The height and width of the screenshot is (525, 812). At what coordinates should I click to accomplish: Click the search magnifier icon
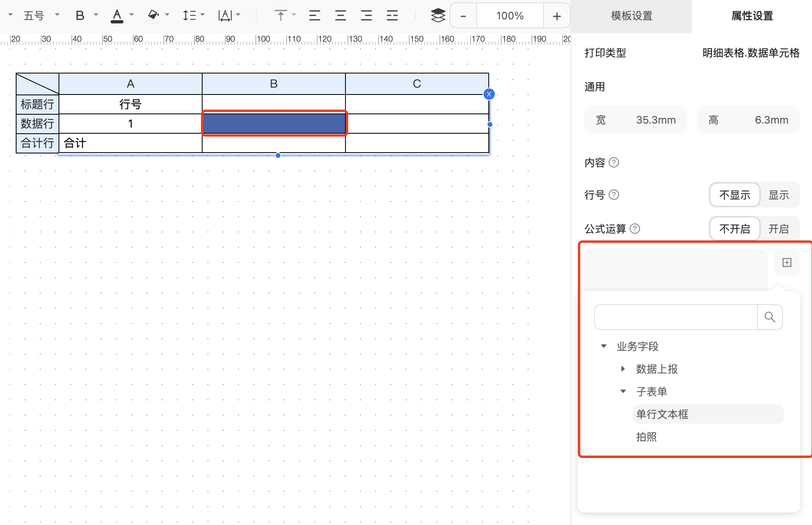(770, 317)
